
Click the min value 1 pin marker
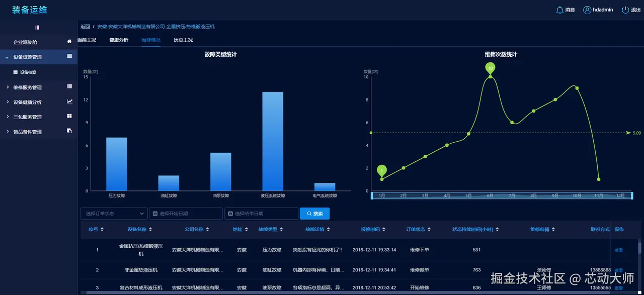coord(382,171)
